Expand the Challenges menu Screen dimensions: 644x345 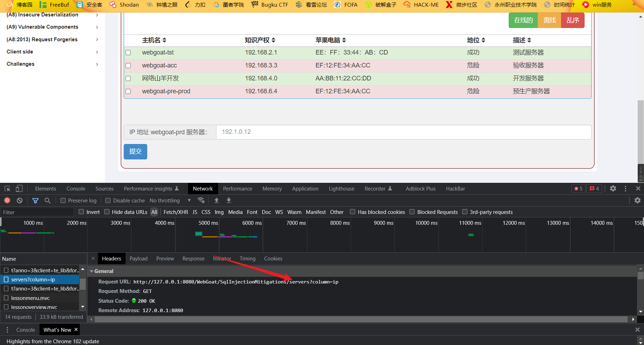coord(52,64)
